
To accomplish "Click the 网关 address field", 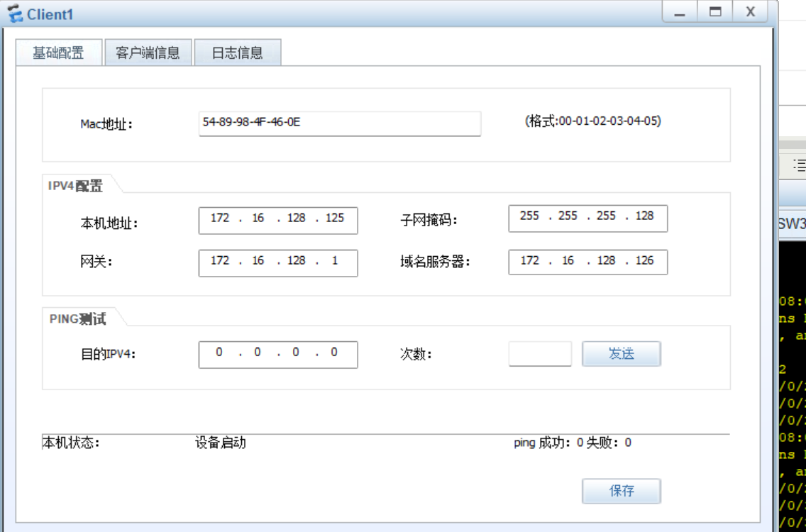I will (278, 263).
